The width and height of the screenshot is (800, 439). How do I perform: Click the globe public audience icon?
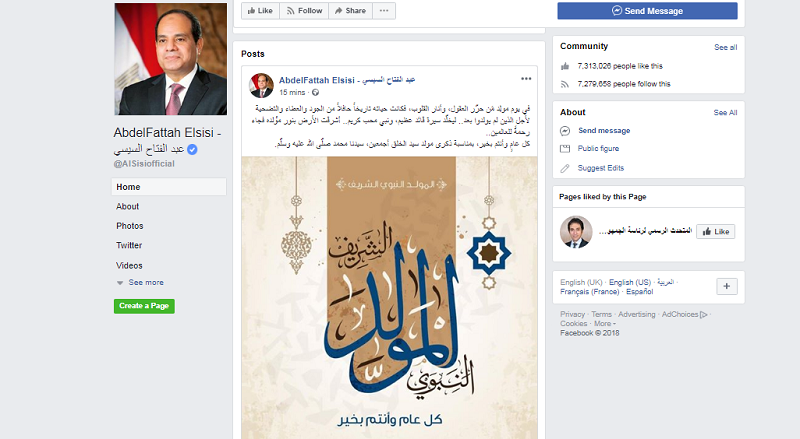[x=315, y=92]
